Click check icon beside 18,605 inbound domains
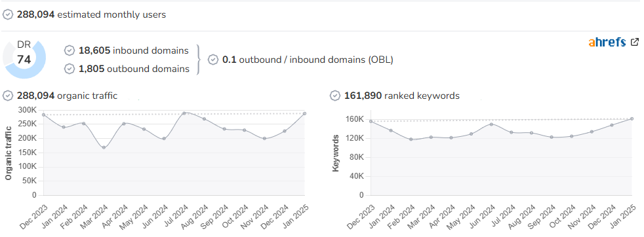The image size is (644, 237). click(70, 50)
